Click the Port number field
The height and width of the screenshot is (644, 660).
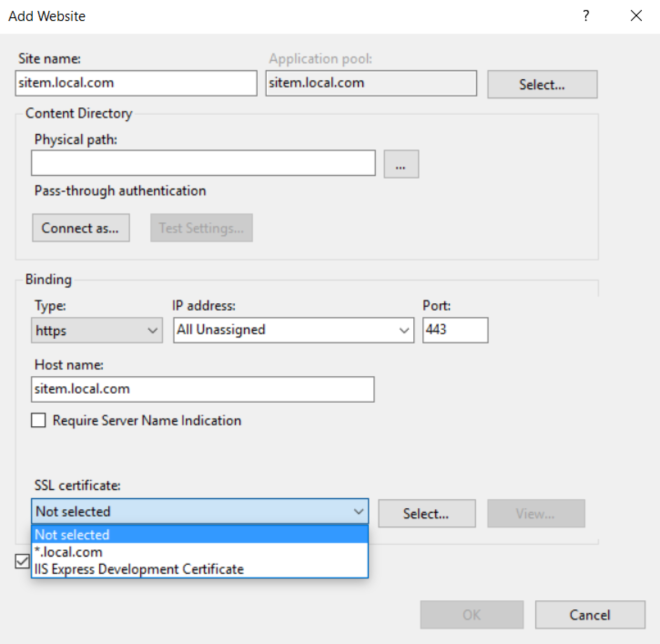(x=455, y=330)
